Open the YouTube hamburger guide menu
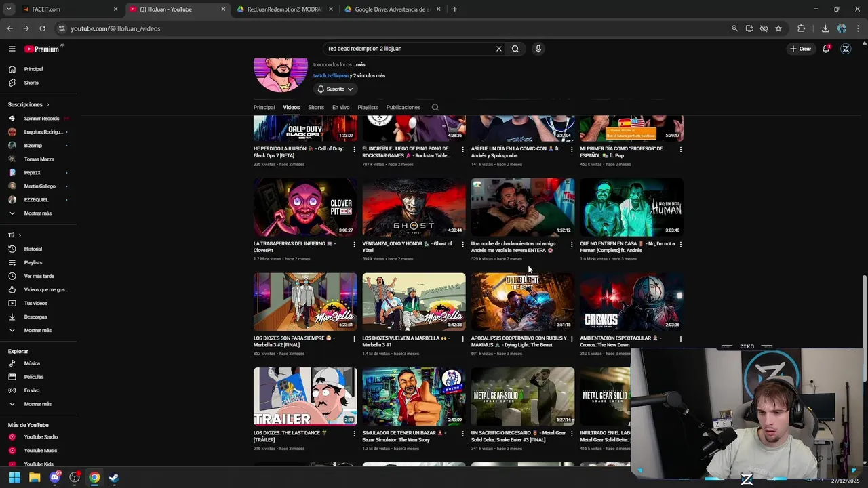The image size is (868, 488). pos(12,49)
